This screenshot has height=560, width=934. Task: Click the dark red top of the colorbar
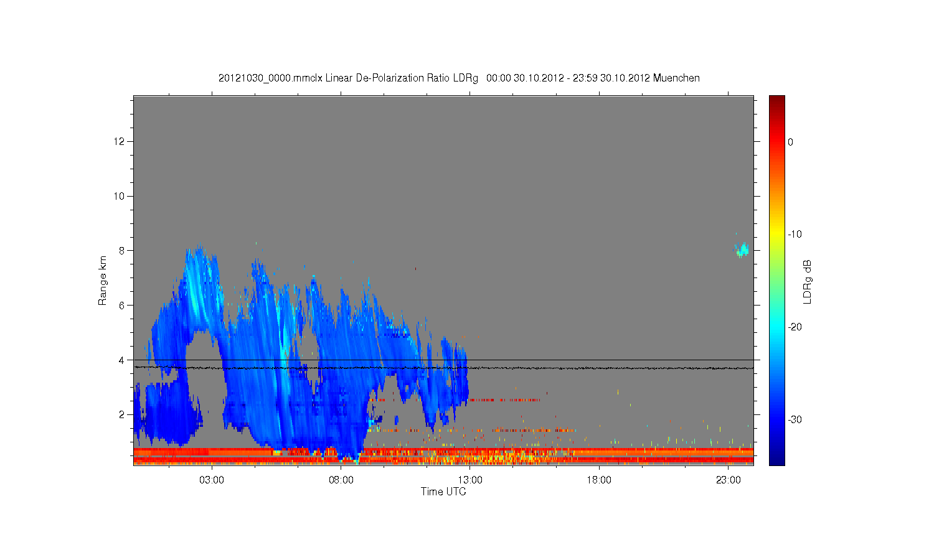(x=777, y=101)
